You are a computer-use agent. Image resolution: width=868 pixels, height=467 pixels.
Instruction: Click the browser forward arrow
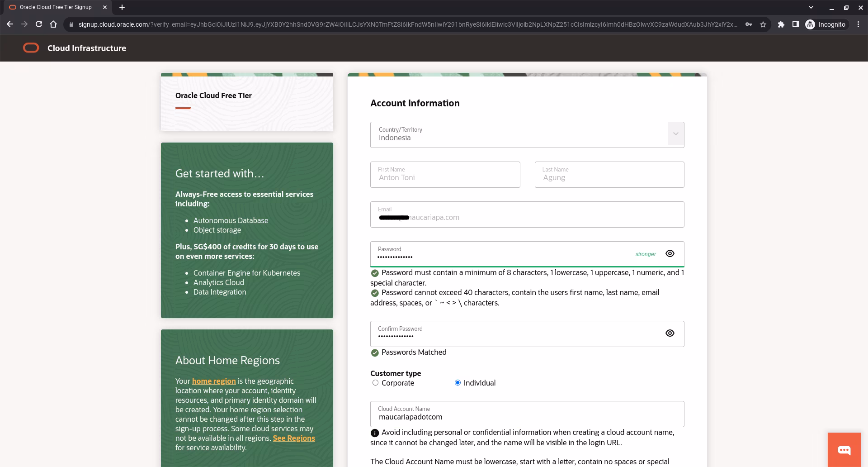click(24, 24)
